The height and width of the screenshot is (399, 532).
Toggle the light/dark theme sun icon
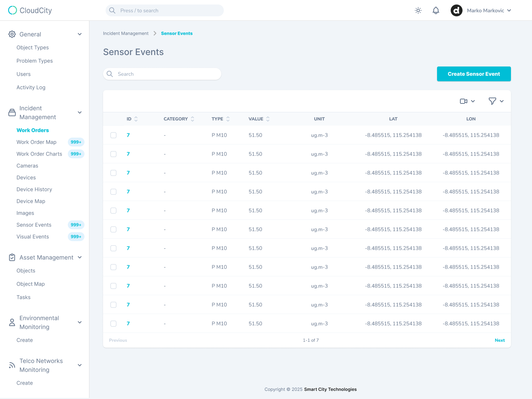(x=418, y=11)
